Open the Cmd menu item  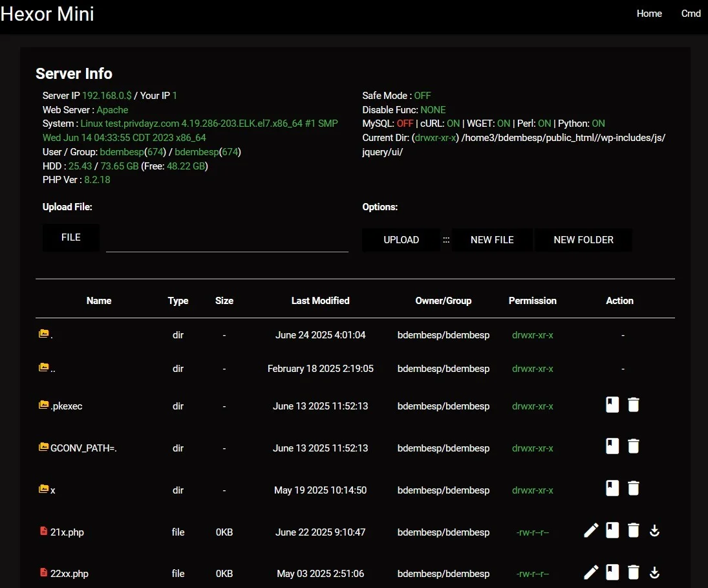691,13
